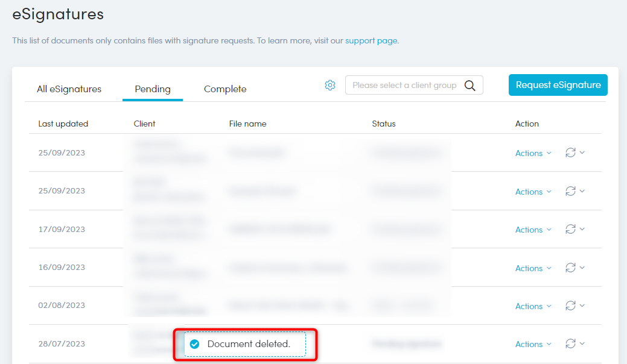Image resolution: width=627 pixels, height=364 pixels.
Task: Click the Request eSignature button
Action: pos(558,85)
